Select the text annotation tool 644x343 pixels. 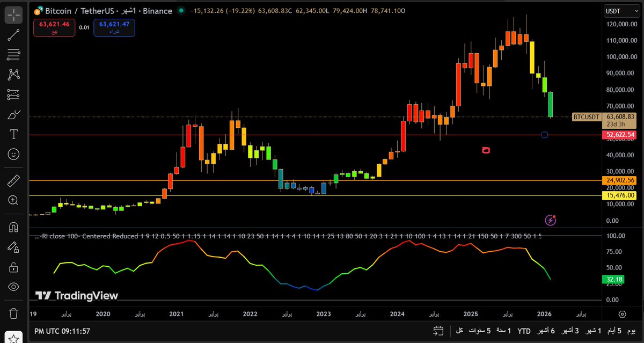(x=13, y=134)
